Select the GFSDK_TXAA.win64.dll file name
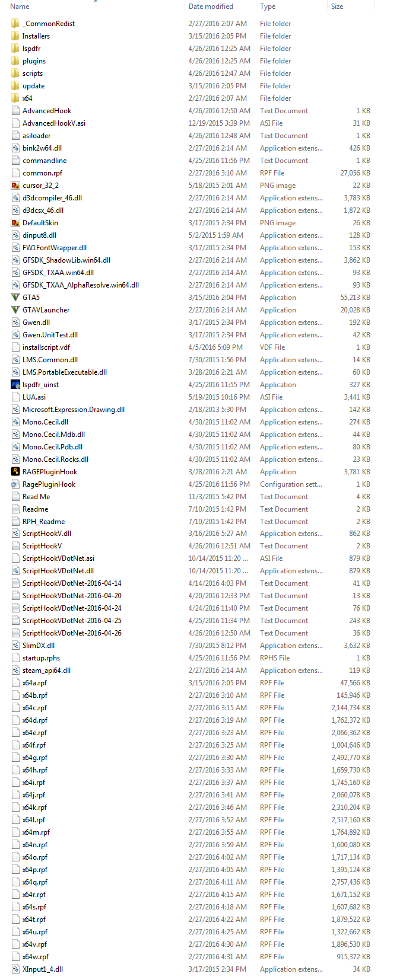The image size is (400, 980). (x=58, y=273)
